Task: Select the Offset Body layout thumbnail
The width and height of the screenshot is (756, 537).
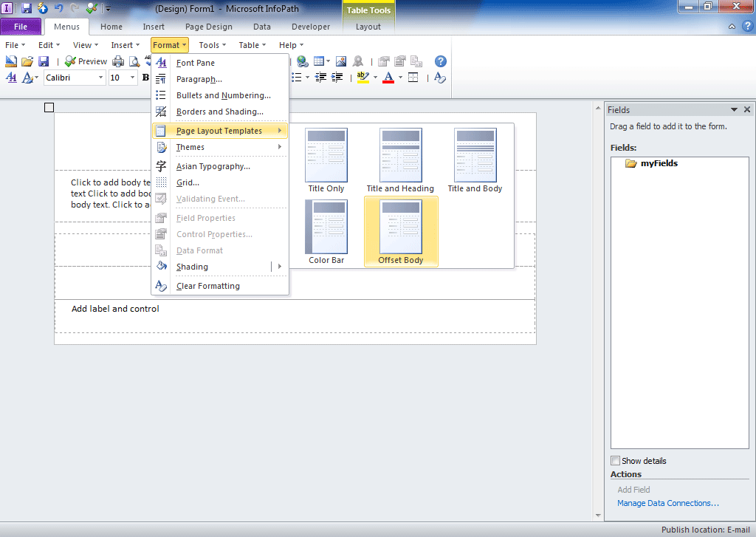Action: (x=401, y=232)
